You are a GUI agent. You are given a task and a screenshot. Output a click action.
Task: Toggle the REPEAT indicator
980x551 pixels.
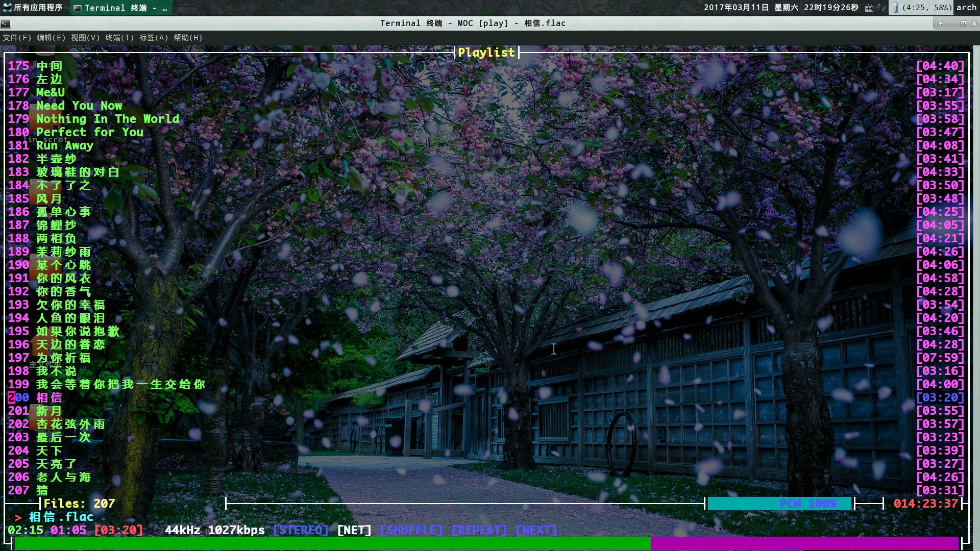coord(479,530)
